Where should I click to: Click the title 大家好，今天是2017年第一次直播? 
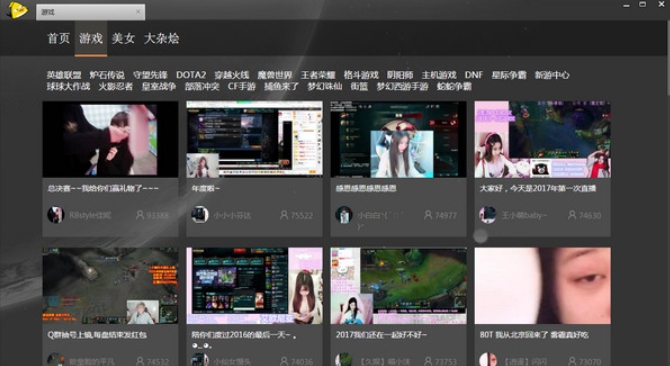[x=538, y=188]
